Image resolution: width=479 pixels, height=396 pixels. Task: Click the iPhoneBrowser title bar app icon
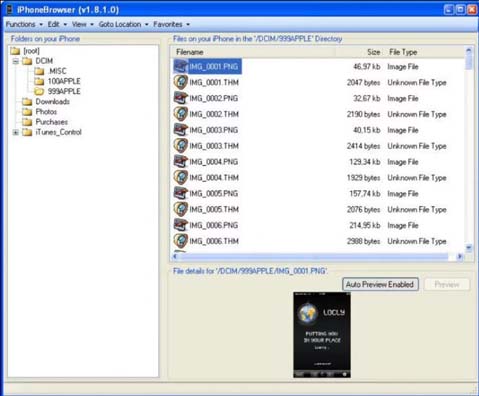[x=10, y=10]
